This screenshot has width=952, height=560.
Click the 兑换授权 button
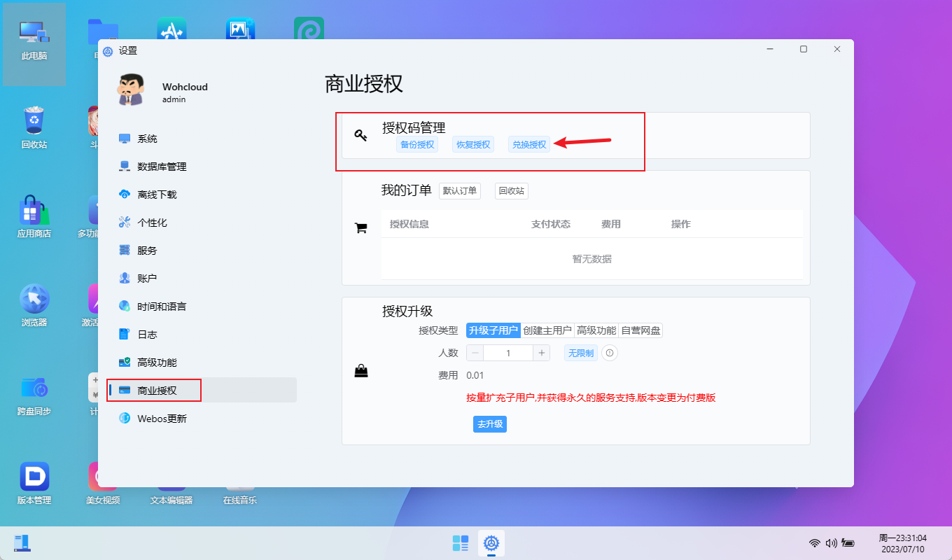coord(529,145)
